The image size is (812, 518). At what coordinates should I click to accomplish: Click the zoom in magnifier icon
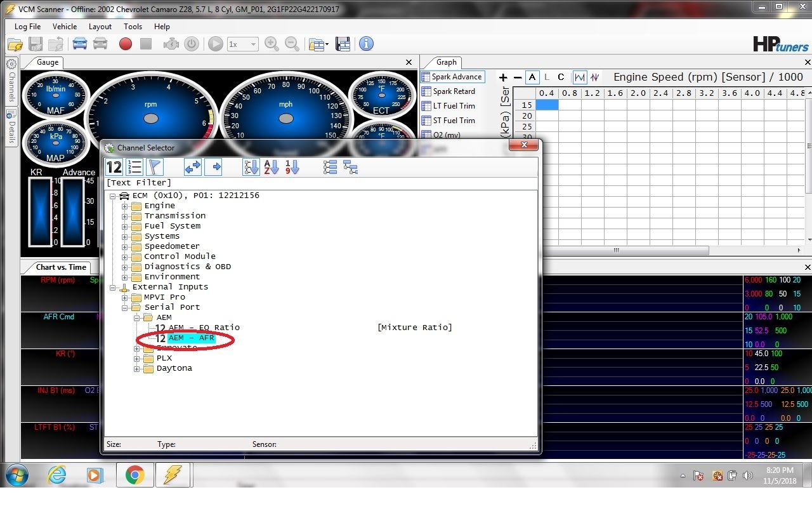pos(272,44)
